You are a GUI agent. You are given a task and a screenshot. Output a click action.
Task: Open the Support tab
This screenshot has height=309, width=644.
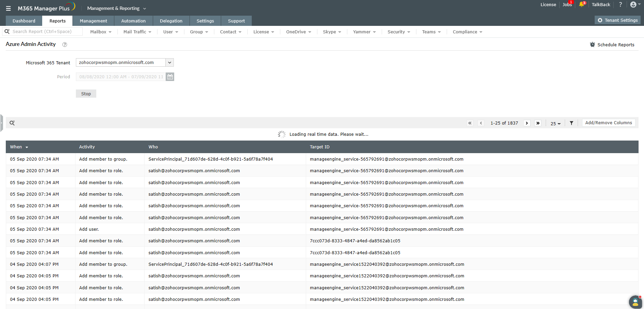point(236,21)
